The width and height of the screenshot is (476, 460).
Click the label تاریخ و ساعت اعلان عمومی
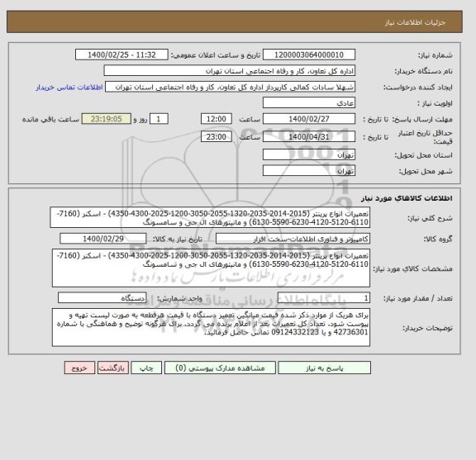(216, 55)
